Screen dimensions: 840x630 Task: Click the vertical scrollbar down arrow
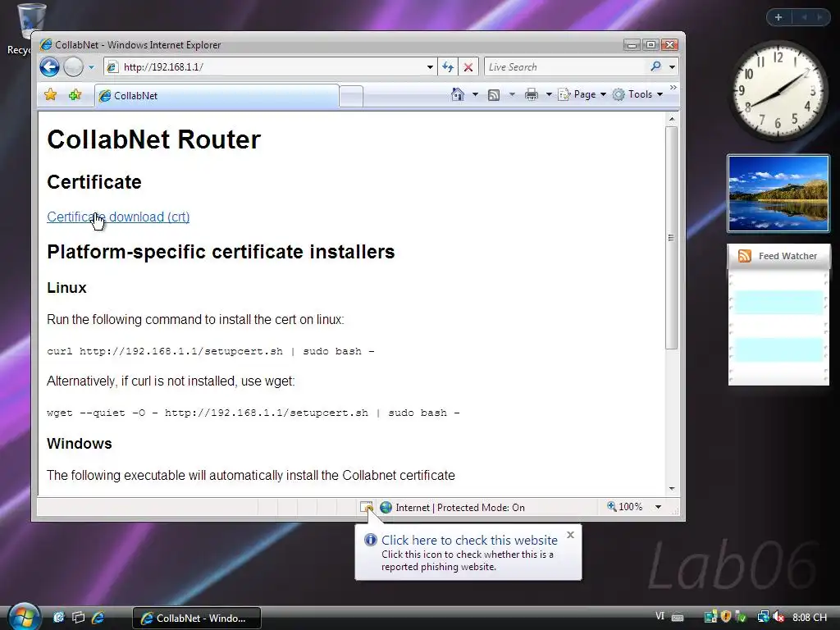[671, 489]
